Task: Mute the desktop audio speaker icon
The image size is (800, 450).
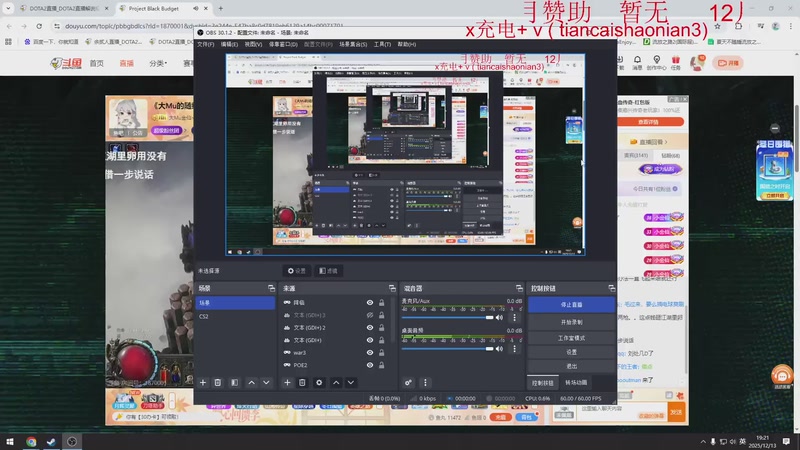Action: pos(499,349)
